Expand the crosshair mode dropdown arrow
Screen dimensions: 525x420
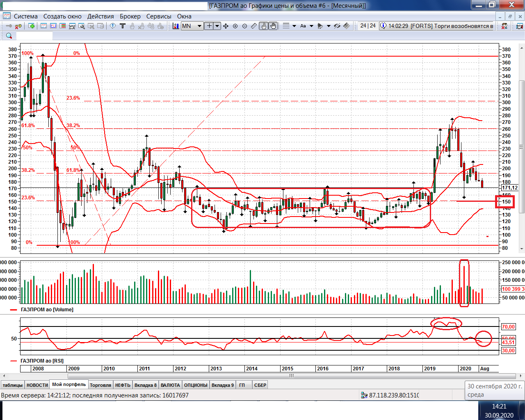(217, 26)
